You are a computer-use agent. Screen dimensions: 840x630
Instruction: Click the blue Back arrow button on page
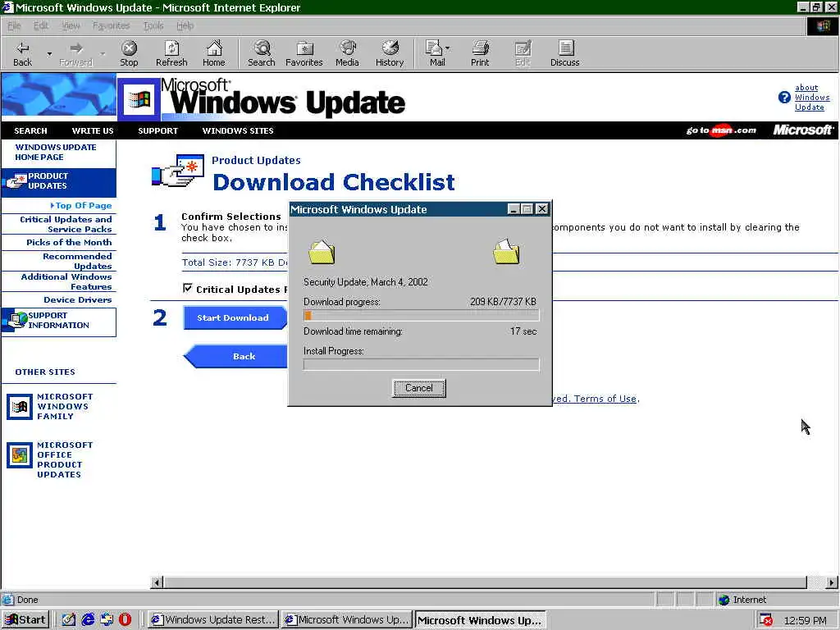pyautogui.click(x=235, y=356)
